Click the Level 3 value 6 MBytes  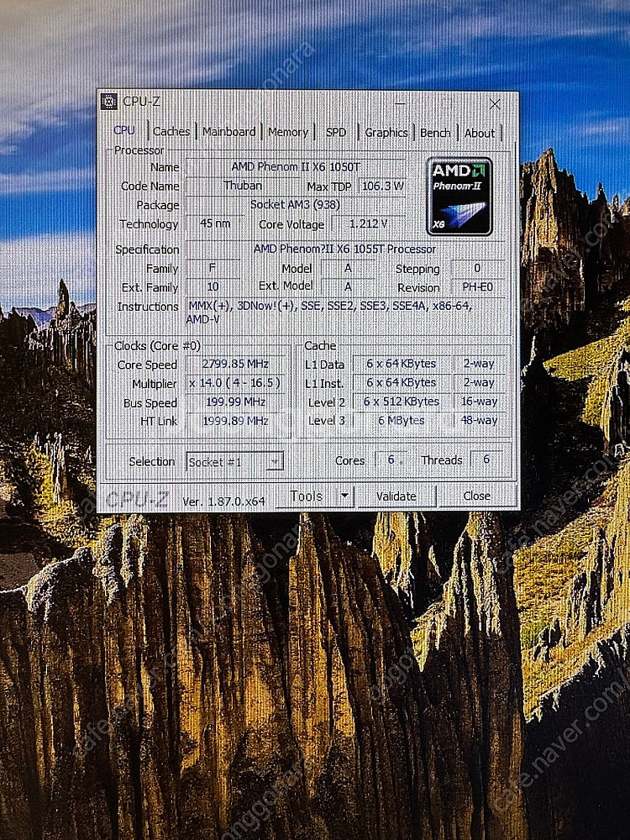tap(402, 421)
